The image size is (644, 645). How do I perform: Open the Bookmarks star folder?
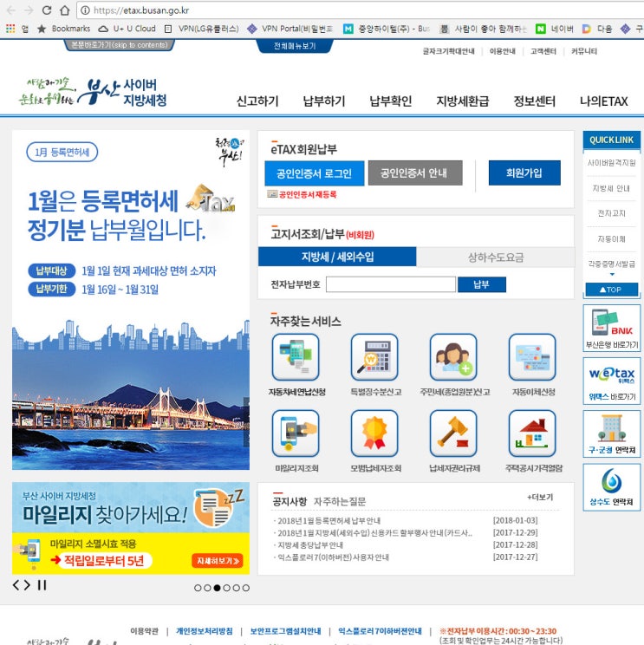coord(64,29)
